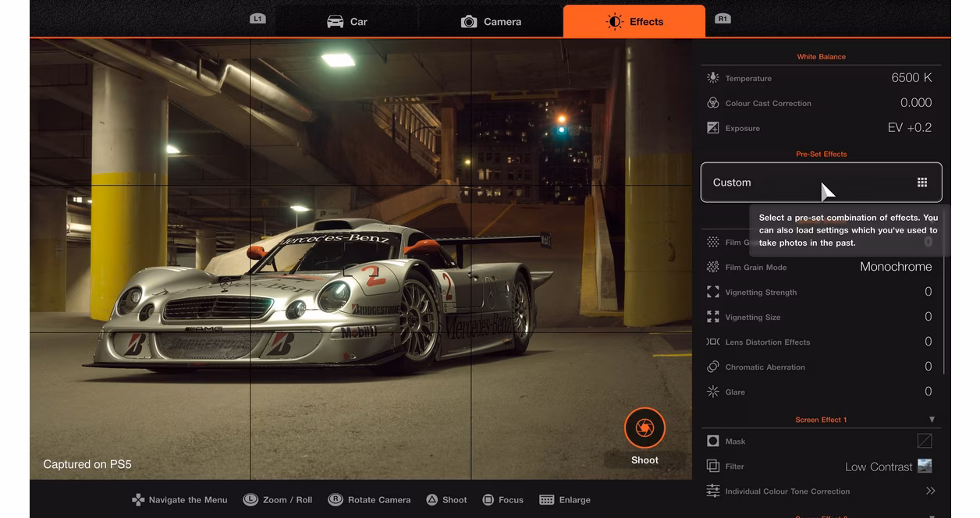Click the Enlarge touchpad icon
The image size is (980, 518).
coord(547,500)
